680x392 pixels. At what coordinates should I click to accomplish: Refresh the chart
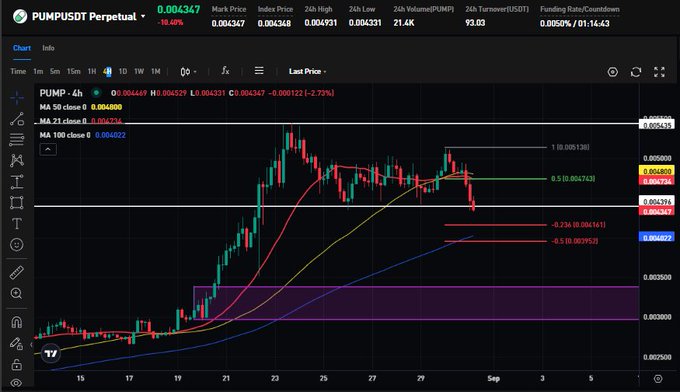point(636,72)
